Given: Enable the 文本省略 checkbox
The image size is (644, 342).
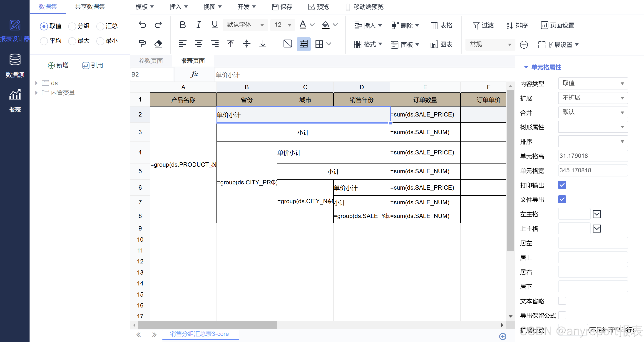Looking at the screenshot, I should pos(562,301).
